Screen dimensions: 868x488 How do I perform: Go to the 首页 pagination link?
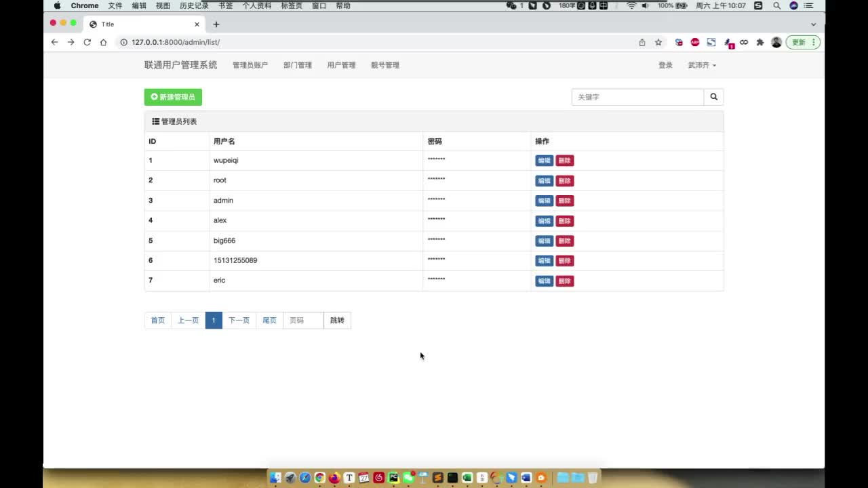tap(158, 321)
